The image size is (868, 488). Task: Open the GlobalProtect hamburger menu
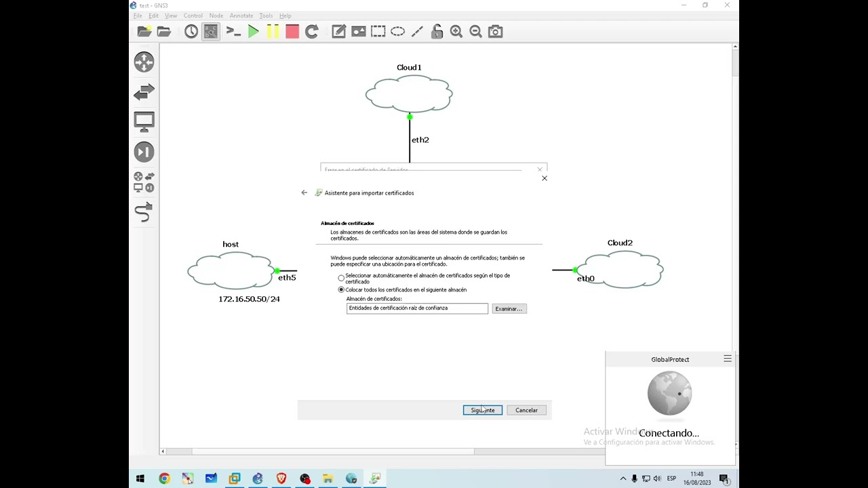pos(728,359)
